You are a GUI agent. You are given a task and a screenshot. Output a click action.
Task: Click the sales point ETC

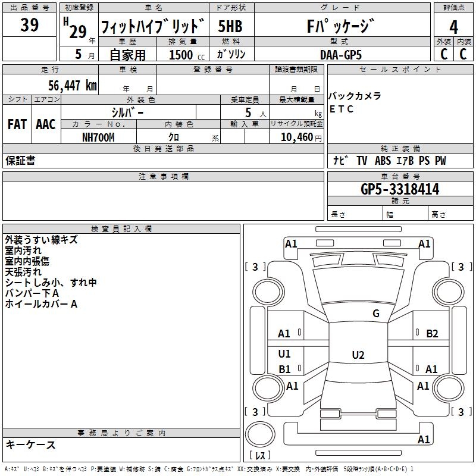pos(341,109)
